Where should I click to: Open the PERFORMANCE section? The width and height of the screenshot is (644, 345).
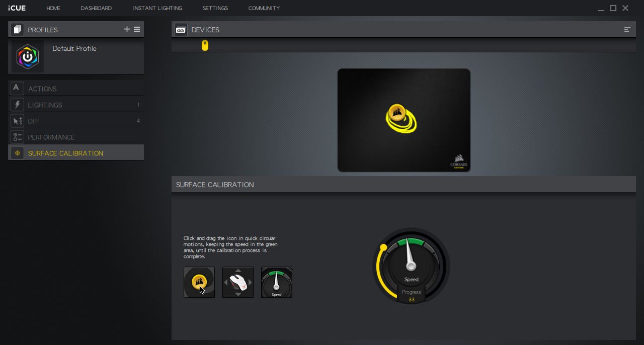pyautogui.click(x=76, y=137)
